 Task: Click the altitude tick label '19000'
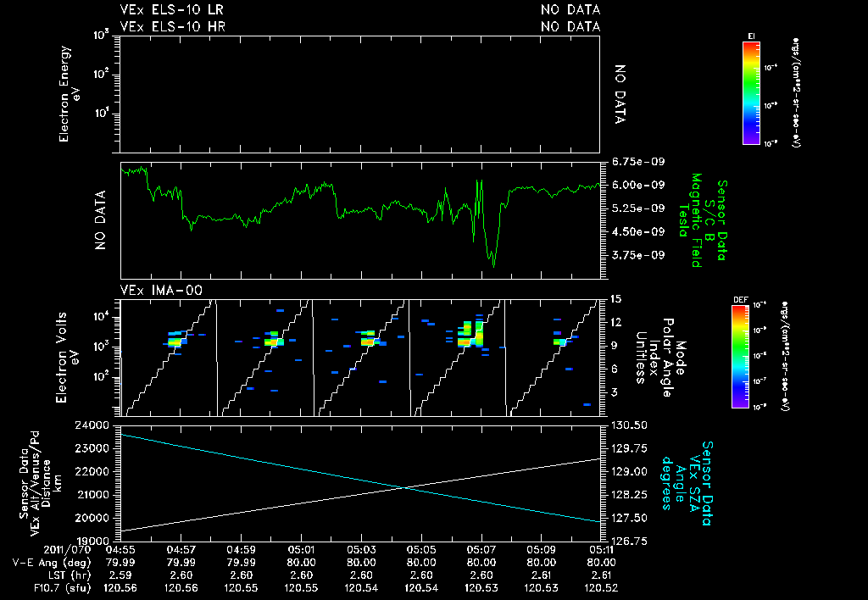tap(92, 541)
